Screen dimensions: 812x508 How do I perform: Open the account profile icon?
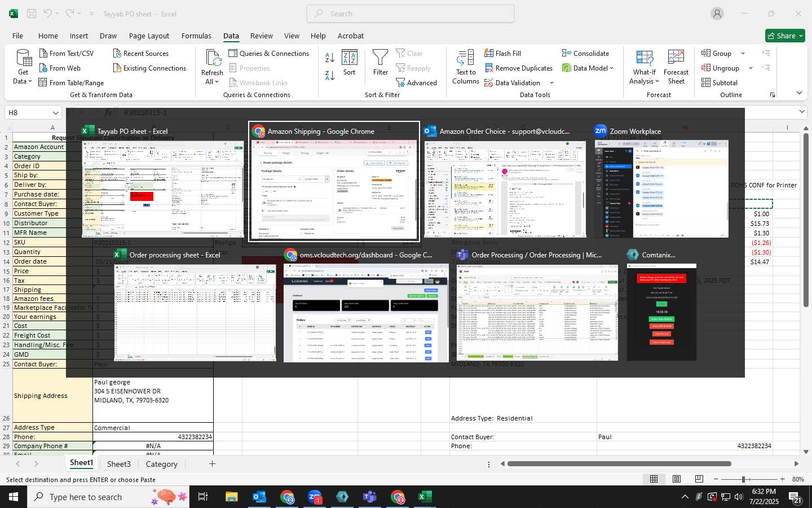point(717,14)
